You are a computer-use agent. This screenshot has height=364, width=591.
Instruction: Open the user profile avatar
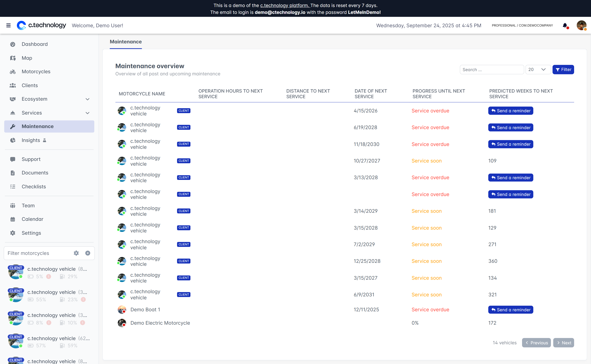pos(581,25)
